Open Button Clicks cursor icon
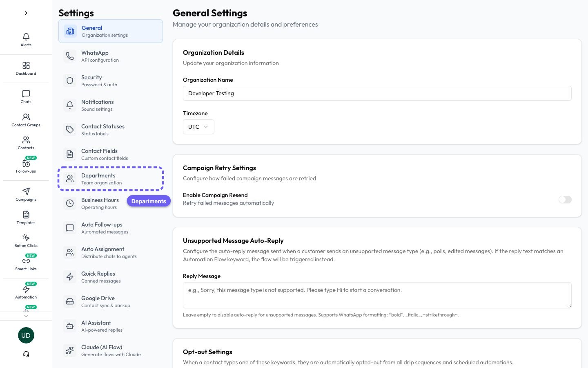588x368 pixels. coord(26,238)
